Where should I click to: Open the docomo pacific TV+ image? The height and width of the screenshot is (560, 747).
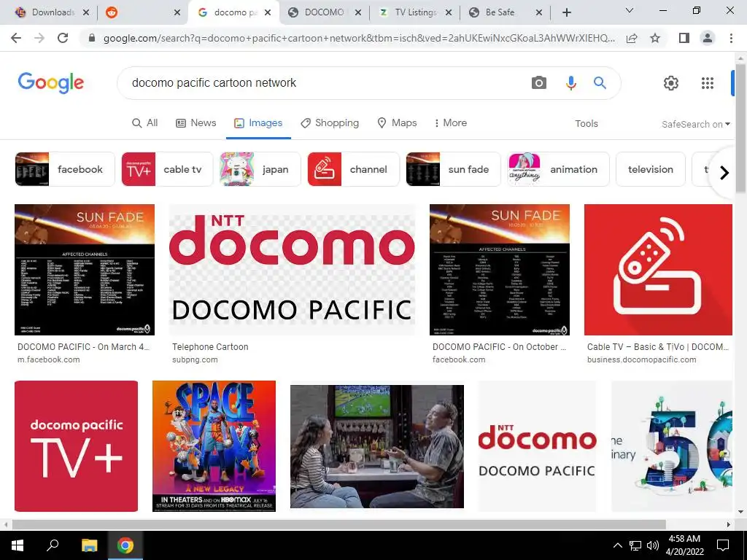(x=76, y=446)
